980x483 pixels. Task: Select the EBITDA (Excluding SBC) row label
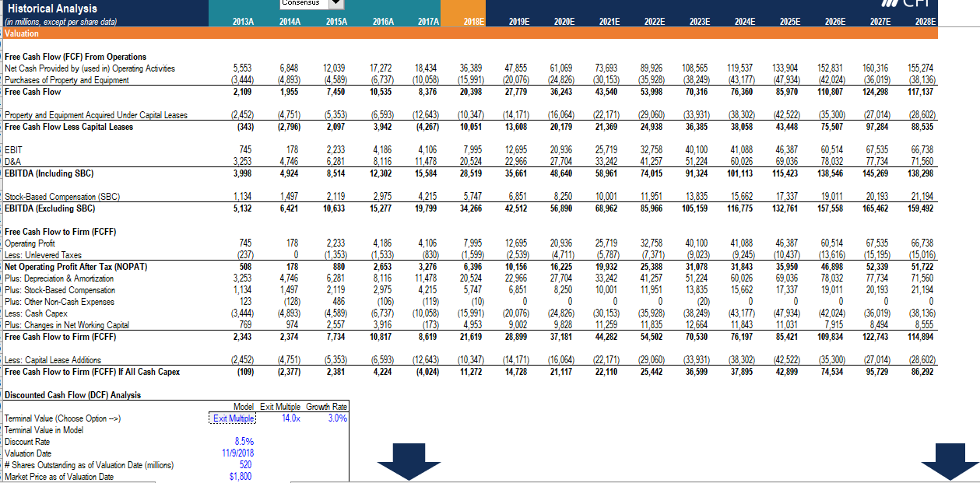(x=50, y=208)
